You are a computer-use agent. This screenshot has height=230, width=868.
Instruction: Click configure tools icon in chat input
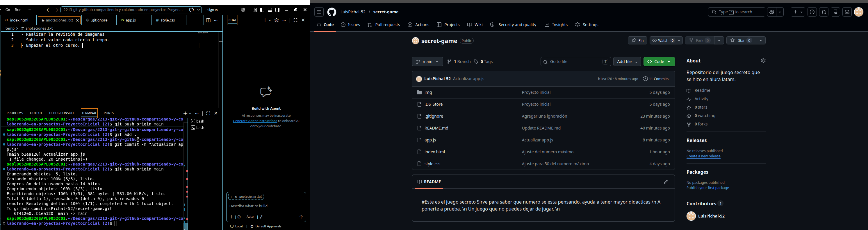[261, 217]
